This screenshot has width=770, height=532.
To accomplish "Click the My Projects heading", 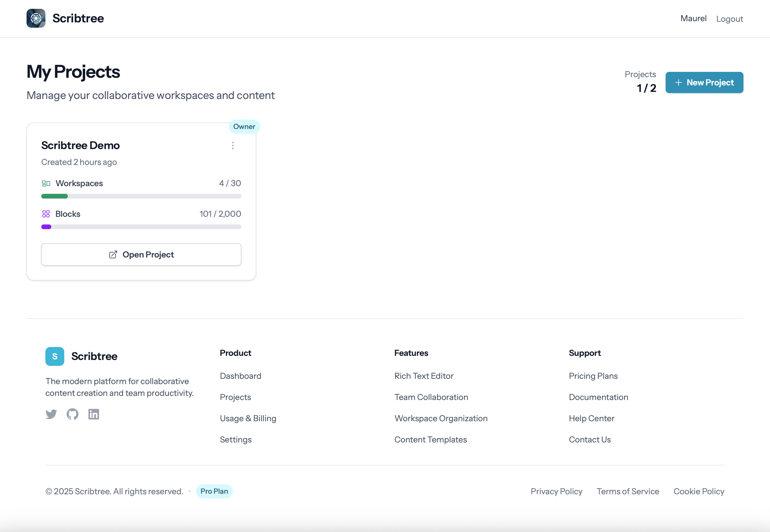I will click(73, 72).
